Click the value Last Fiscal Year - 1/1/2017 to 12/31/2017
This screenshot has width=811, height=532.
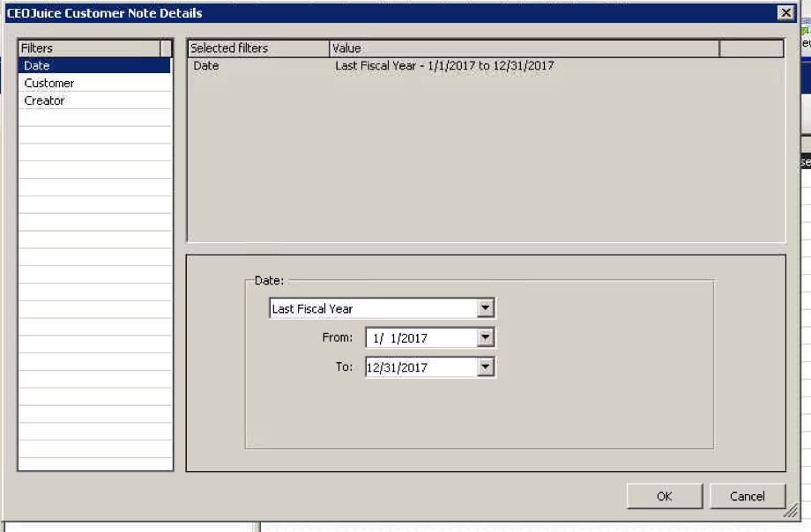click(x=444, y=66)
